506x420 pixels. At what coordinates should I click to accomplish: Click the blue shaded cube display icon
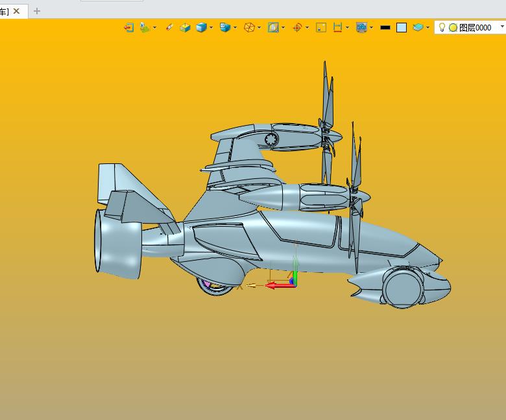pyautogui.click(x=202, y=27)
